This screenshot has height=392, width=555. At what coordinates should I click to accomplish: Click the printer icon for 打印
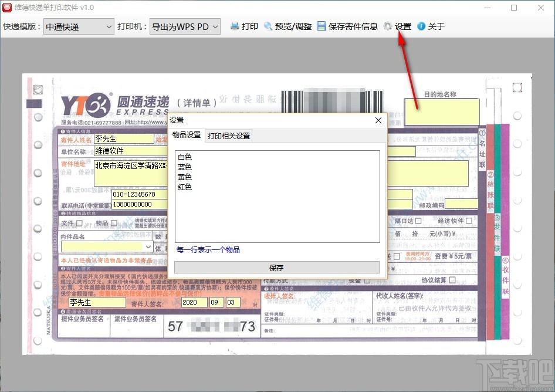pos(235,26)
